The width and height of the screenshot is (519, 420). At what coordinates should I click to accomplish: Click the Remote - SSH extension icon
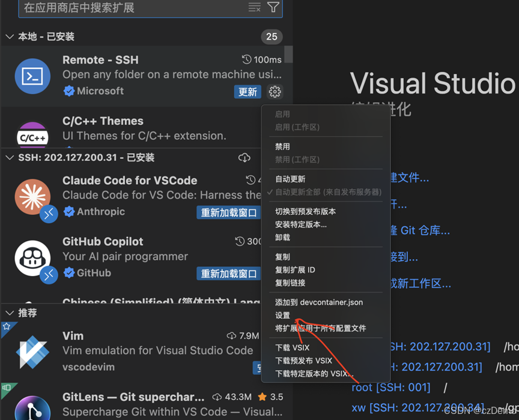pyautogui.click(x=32, y=77)
